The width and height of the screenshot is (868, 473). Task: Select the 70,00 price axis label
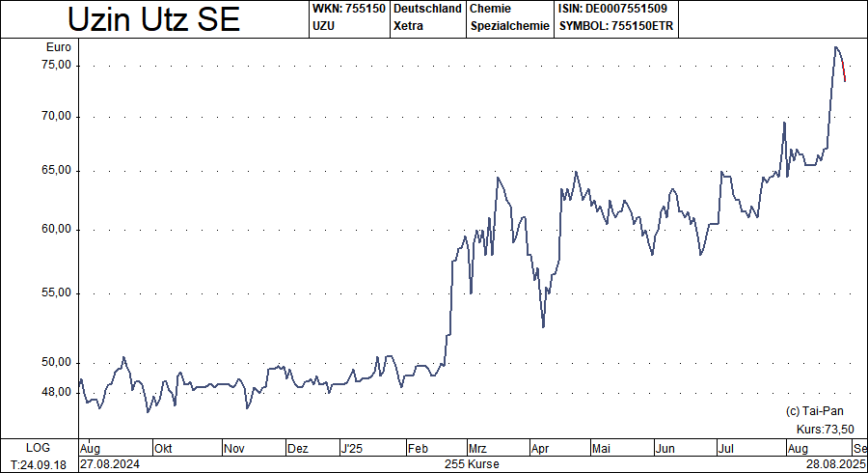coord(57,116)
